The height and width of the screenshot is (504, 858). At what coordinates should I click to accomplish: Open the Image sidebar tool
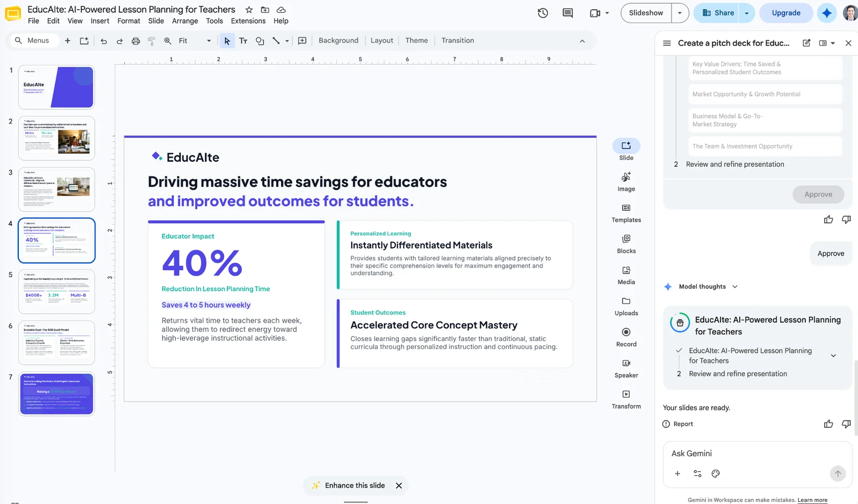click(626, 182)
